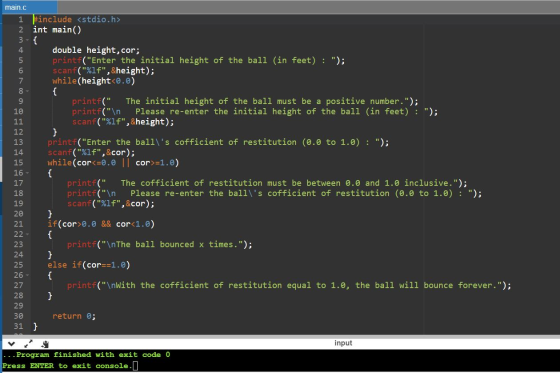Screen dimensions: 560x373
Task: Click 'The ball bounced x times.' printf line
Action: [x=160, y=245]
